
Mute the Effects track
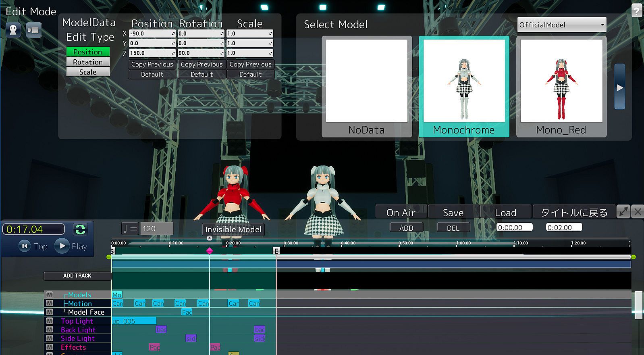click(50, 347)
